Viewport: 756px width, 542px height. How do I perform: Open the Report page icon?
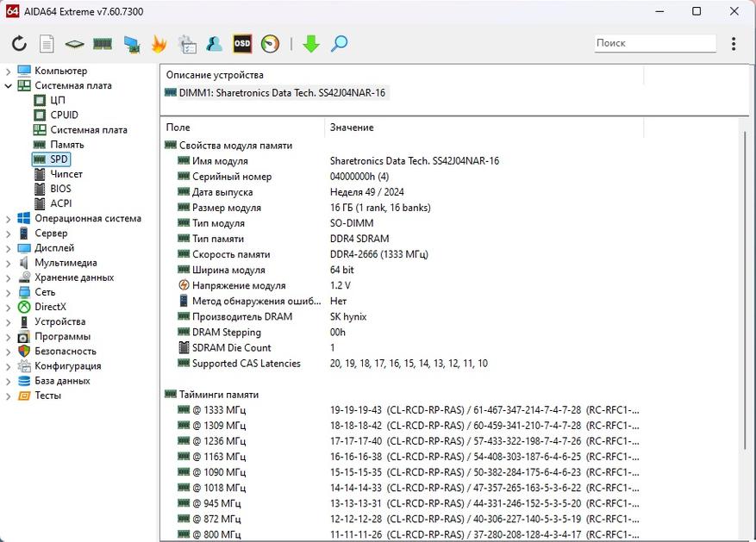pos(47,44)
